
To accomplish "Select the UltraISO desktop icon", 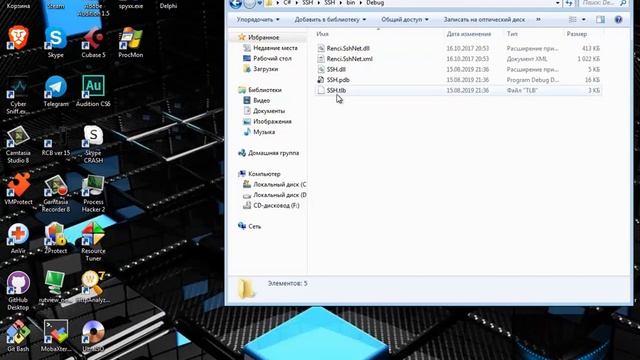I will click(93, 336).
